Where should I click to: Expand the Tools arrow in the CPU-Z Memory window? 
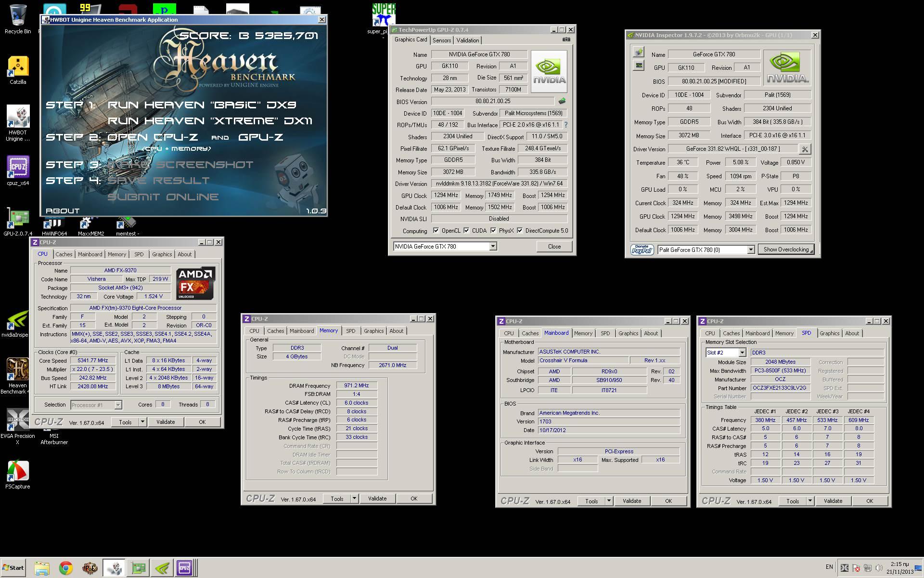354,499
